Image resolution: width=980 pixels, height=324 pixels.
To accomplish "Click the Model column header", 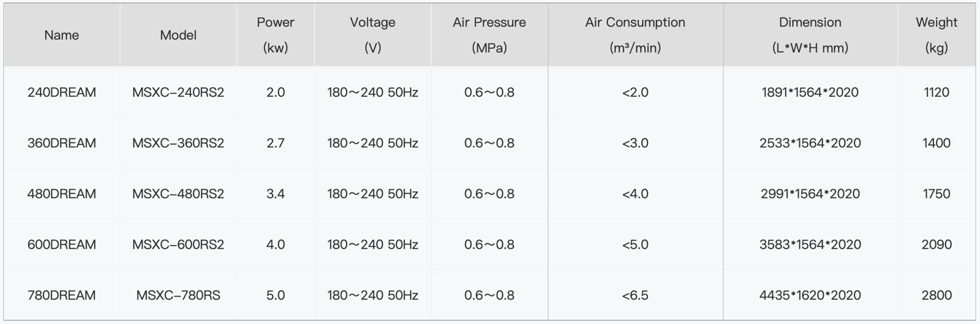I will (x=178, y=35).
